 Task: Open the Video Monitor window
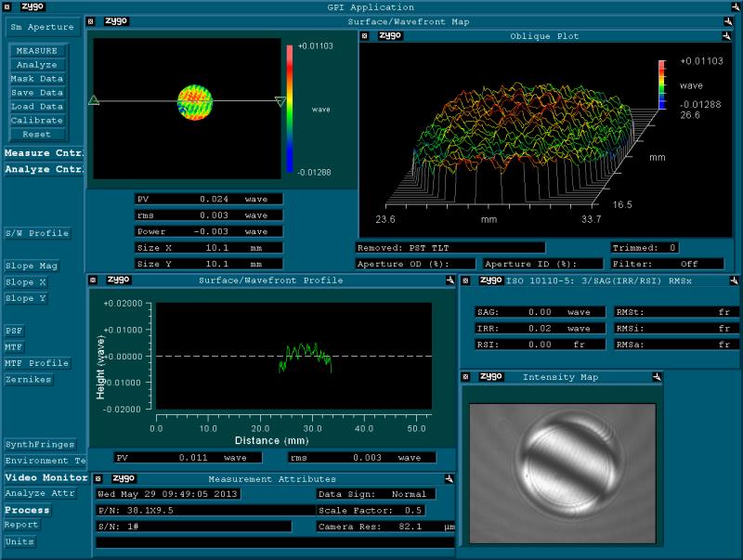point(46,477)
